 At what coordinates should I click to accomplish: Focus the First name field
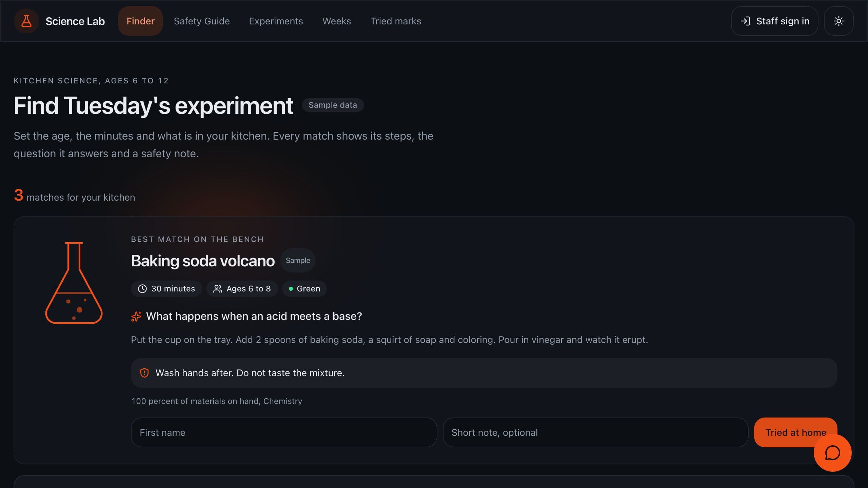[x=284, y=432]
